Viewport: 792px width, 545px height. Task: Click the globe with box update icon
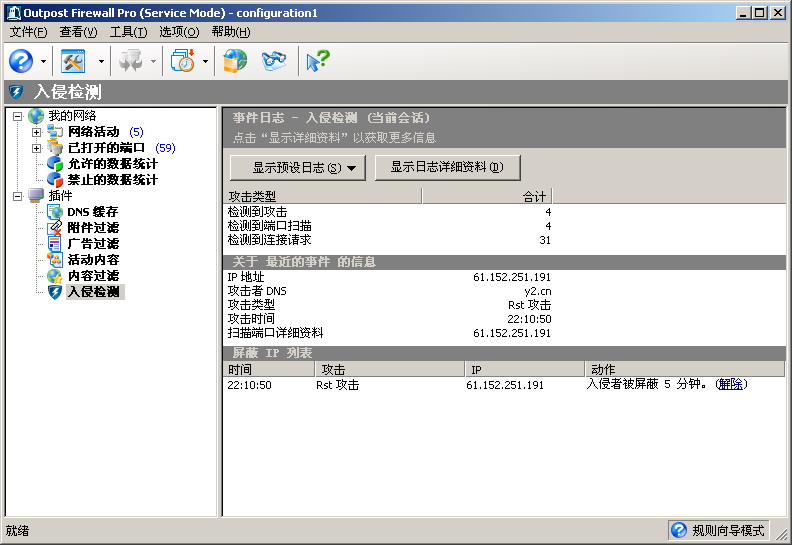[x=235, y=61]
